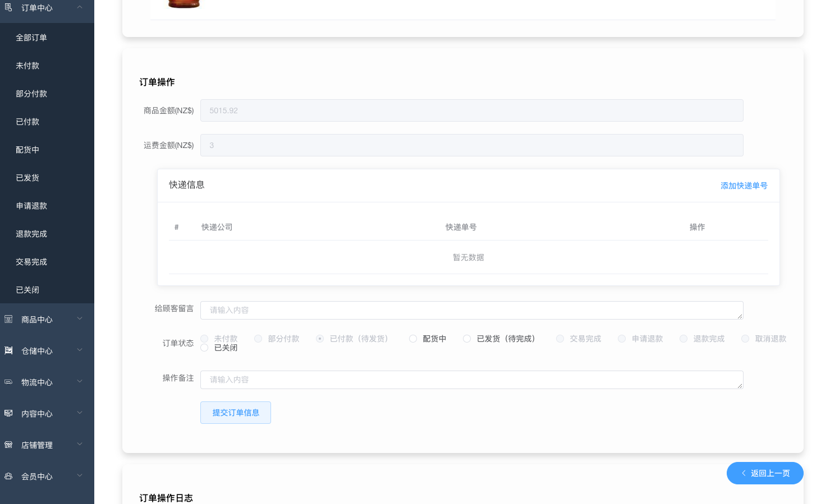Choose the 已关闭 order status radio
The image size is (821, 504).
click(204, 348)
